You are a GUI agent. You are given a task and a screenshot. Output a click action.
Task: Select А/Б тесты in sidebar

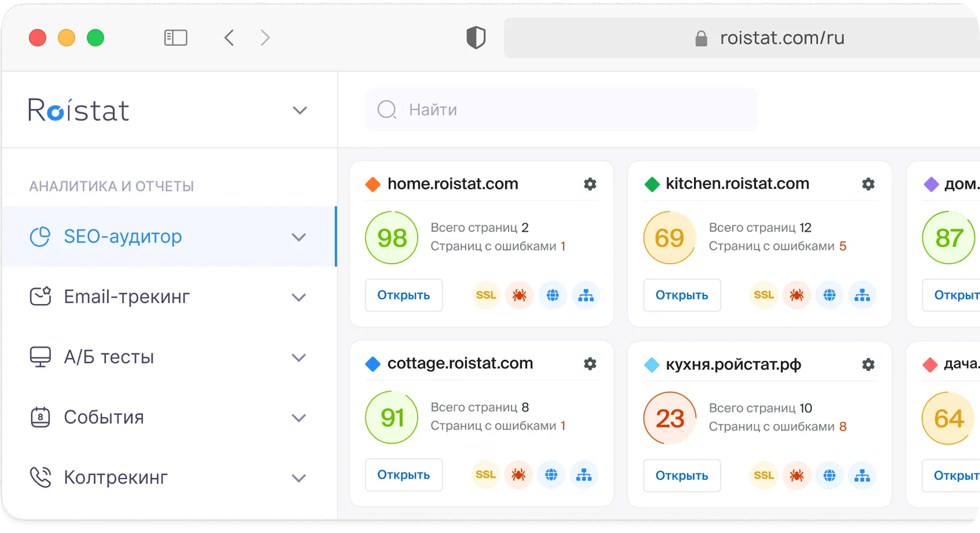(109, 357)
